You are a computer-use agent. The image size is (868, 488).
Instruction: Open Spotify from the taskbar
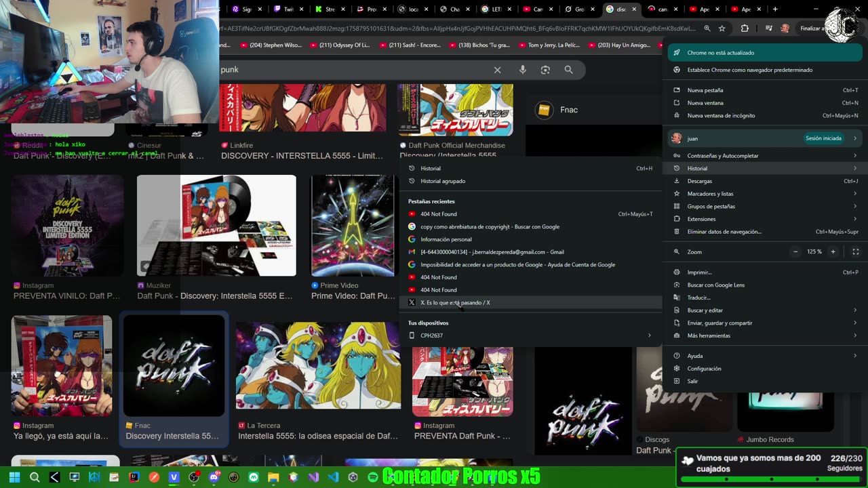click(x=372, y=477)
